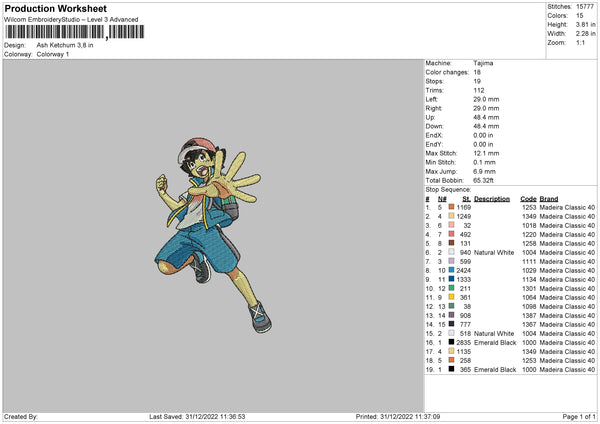Select stitch count '2835' in stop row 16

pyautogui.click(x=463, y=342)
